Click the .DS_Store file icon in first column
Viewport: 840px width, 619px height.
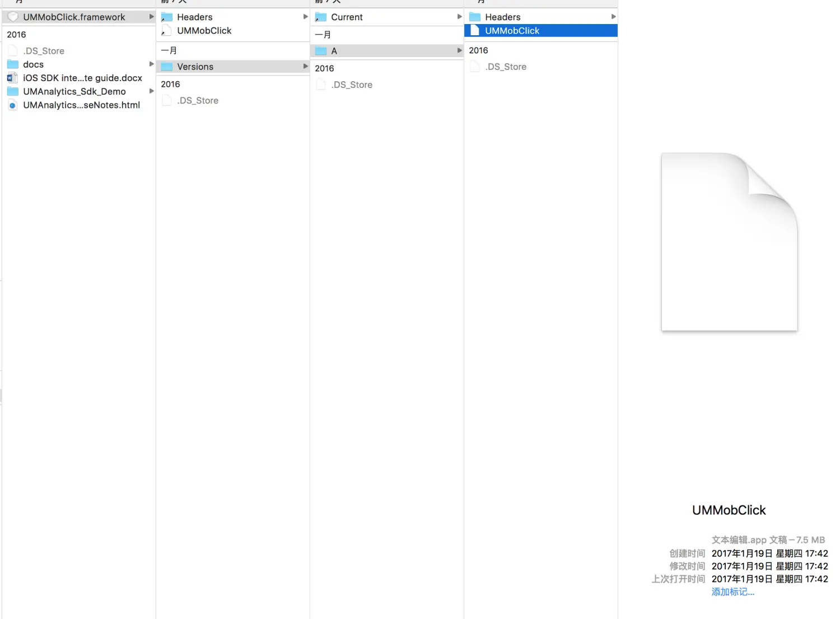[12, 51]
